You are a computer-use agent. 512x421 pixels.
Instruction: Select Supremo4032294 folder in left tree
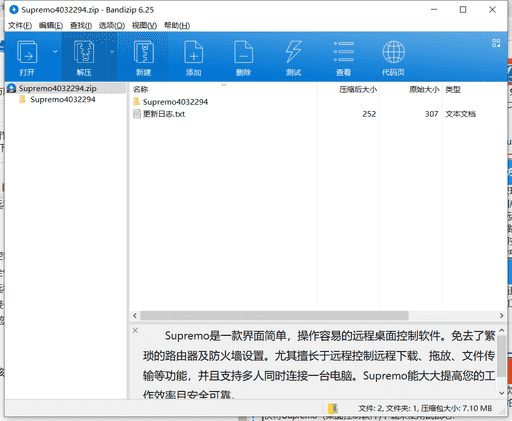63,99
